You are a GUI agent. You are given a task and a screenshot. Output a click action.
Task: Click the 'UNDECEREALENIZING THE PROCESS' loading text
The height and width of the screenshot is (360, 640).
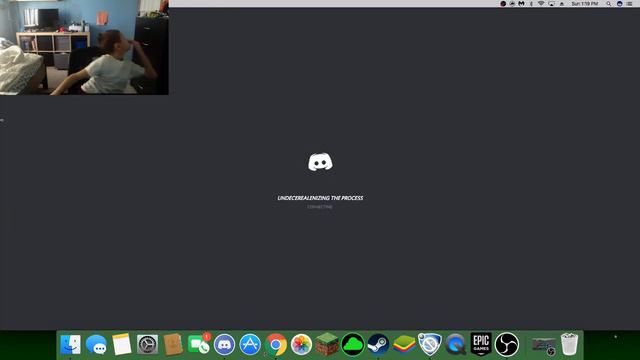(x=320, y=198)
